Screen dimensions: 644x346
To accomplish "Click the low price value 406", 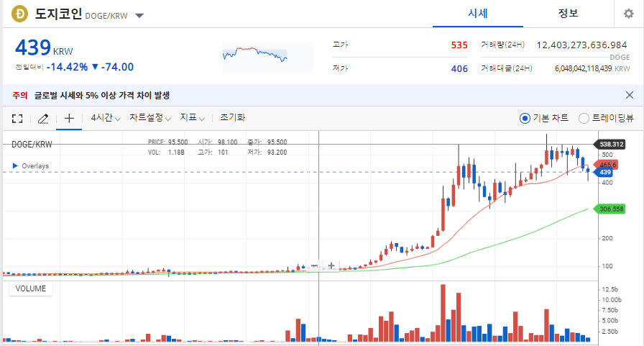I will (459, 69).
